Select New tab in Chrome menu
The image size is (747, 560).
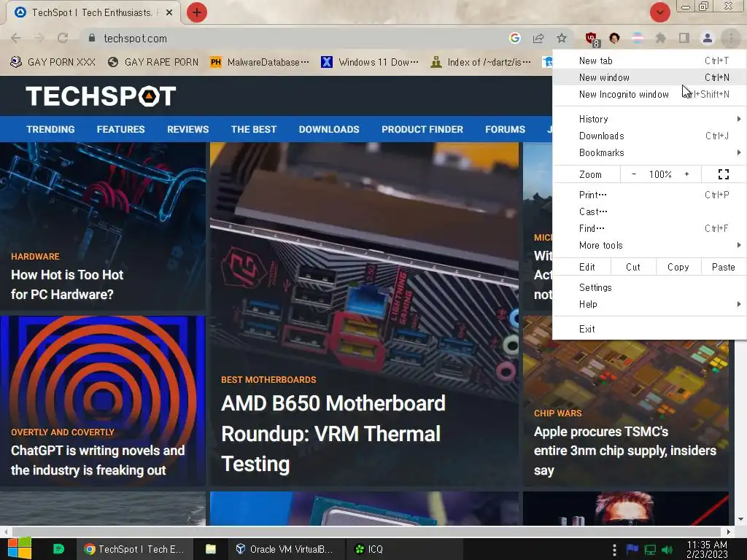649,61
